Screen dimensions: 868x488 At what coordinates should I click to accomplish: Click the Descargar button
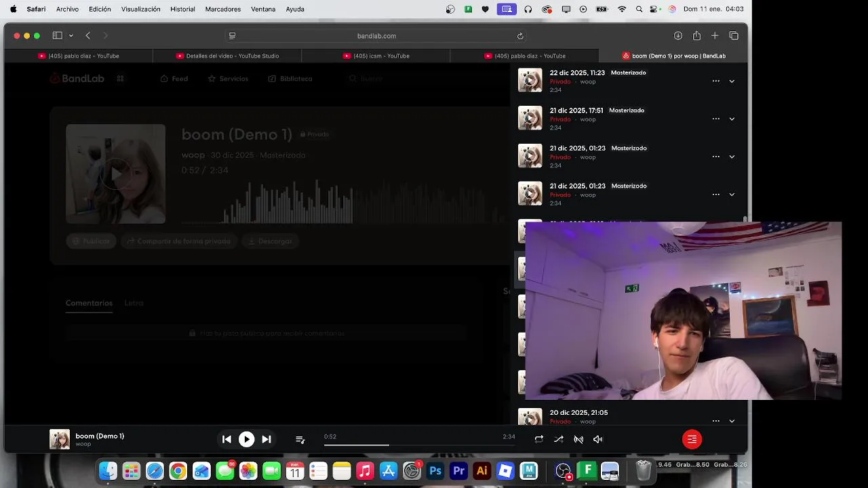pyautogui.click(x=271, y=241)
